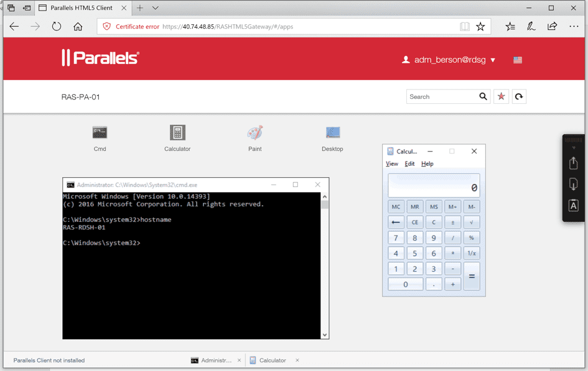Launch the Cmd published app icon
The image size is (588, 371).
pos(100,132)
